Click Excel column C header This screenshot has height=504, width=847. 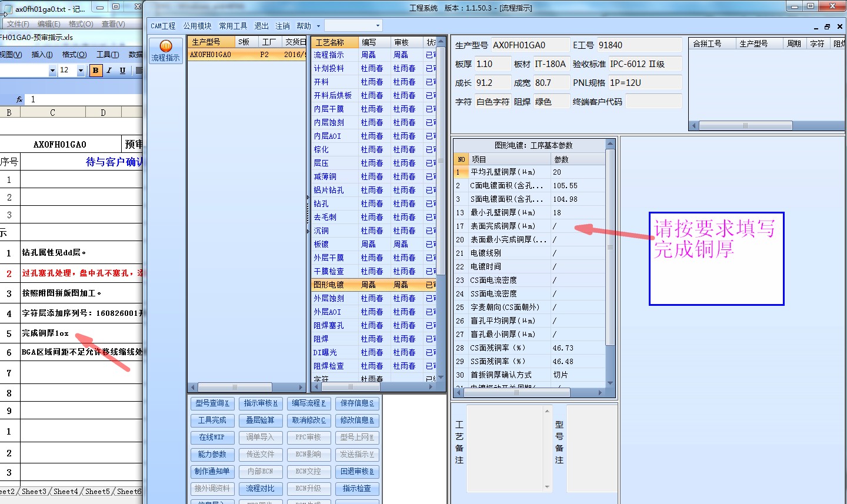coord(52,112)
